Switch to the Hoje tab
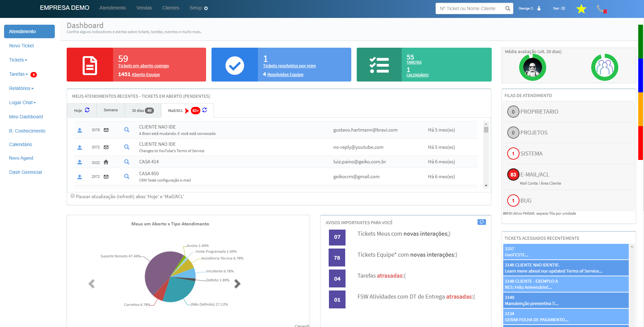 point(82,110)
